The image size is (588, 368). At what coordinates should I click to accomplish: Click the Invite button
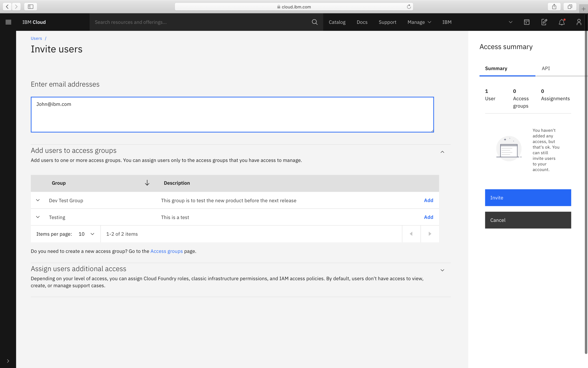pyautogui.click(x=528, y=198)
